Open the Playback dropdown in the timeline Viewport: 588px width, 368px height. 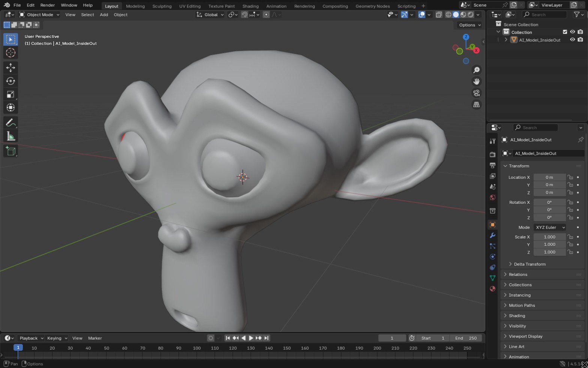pos(31,338)
